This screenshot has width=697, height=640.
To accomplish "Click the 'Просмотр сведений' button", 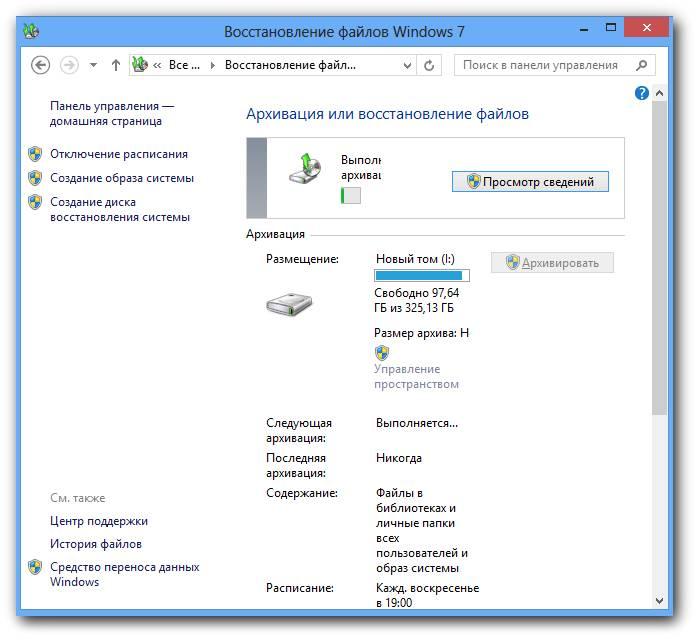I will [530, 182].
